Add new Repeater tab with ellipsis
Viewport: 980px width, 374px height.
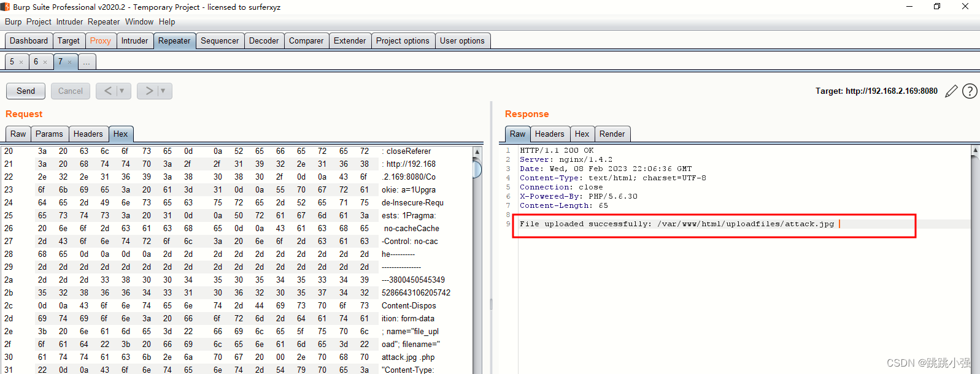87,62
